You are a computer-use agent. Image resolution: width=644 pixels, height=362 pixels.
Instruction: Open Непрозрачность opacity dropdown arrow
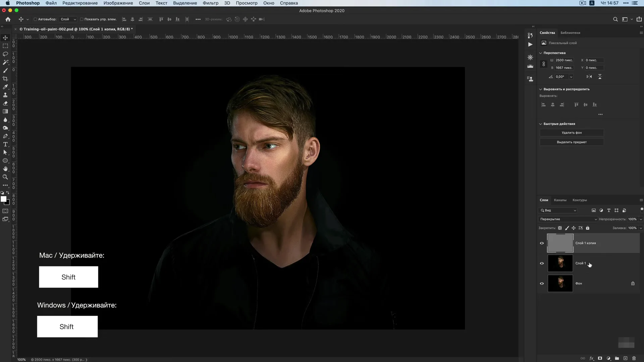tap(641, 219)
